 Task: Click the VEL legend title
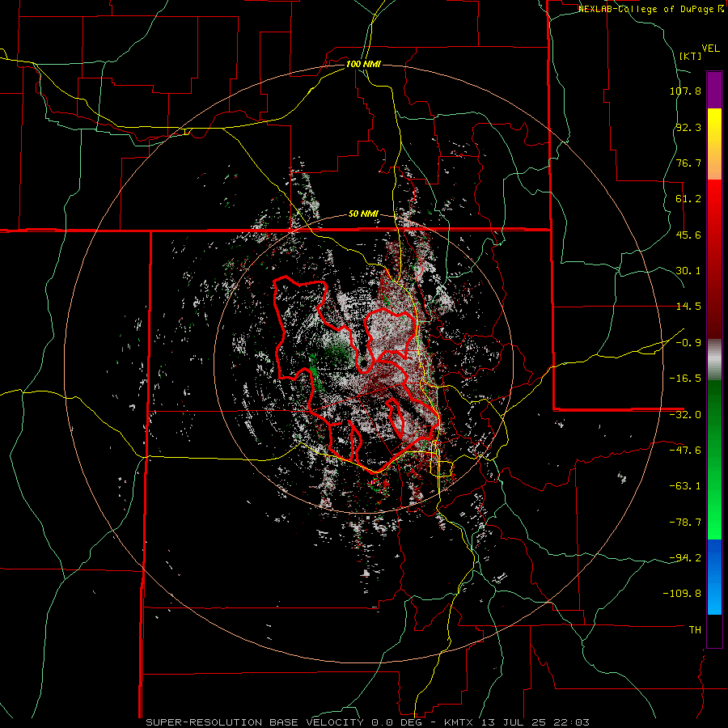click(x=711, y=49)
